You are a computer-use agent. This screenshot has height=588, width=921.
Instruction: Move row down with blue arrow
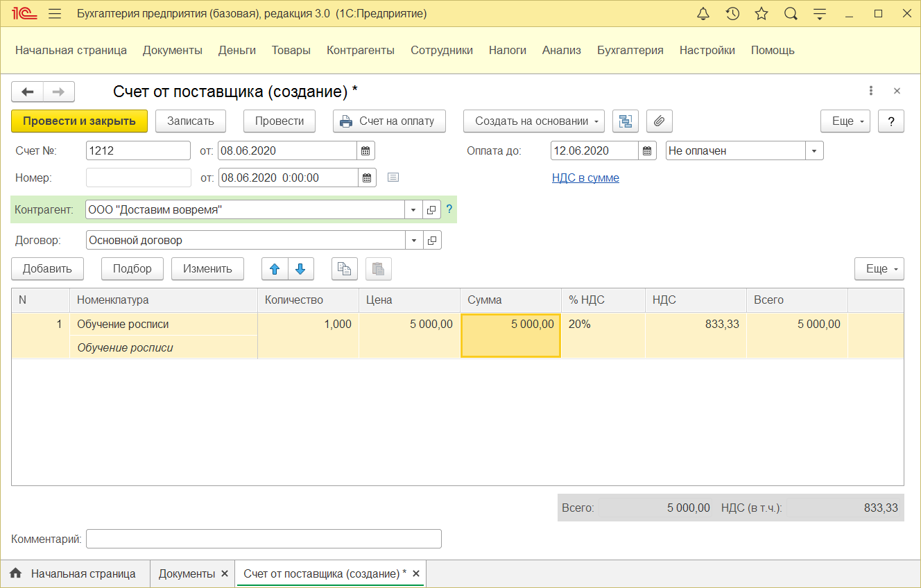pyautogui.click(x=300, y=269)
